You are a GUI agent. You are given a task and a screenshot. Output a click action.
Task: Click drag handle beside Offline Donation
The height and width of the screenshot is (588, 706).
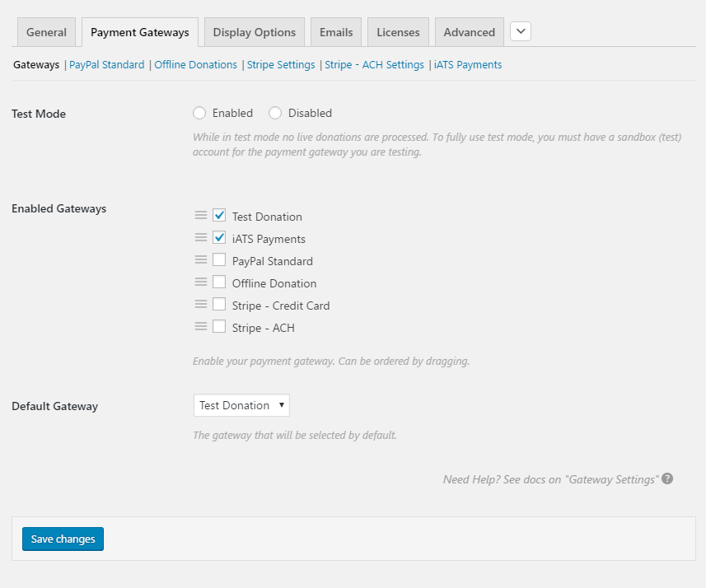pos(201,282)
